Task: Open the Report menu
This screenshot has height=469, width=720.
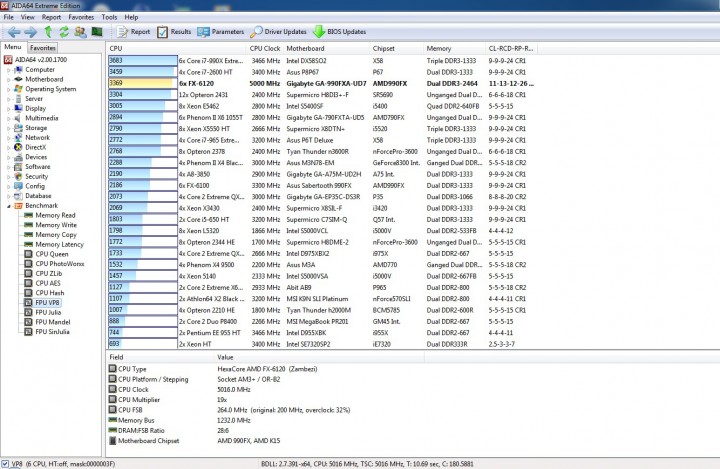Action: click(x=51, y=17)
